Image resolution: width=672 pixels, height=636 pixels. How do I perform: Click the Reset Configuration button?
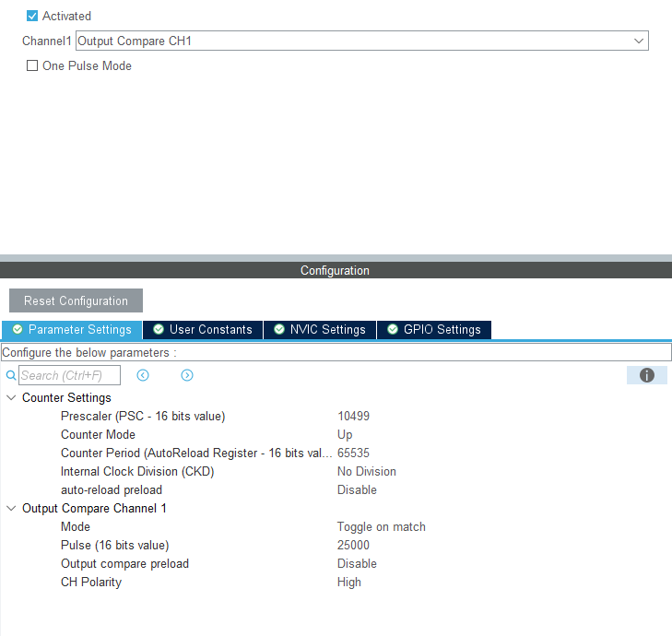pos(76,300)
